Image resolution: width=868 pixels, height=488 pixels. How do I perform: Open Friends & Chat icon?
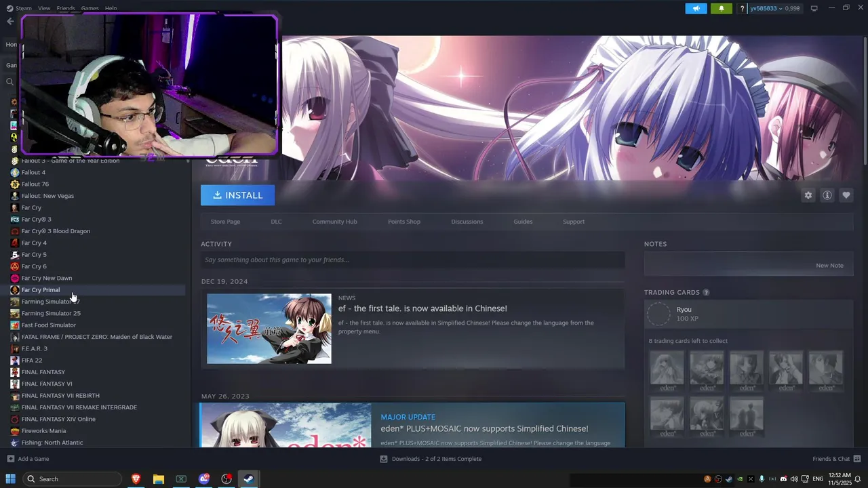tap(857, 459)
